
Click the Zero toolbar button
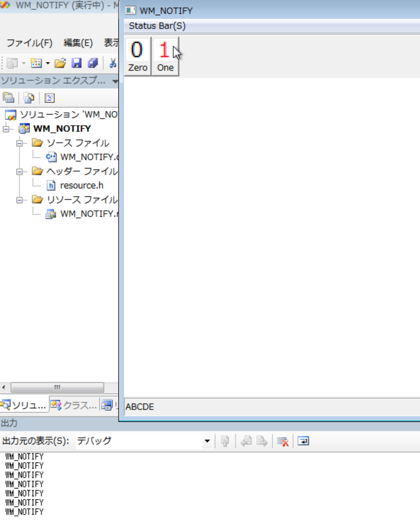(138, 56)
